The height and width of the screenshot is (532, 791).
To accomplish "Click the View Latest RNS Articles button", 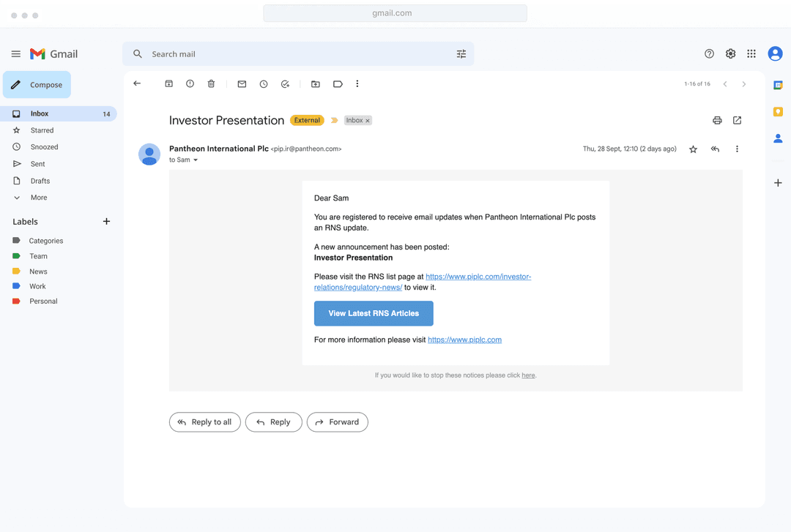I will tap(374, 313).
